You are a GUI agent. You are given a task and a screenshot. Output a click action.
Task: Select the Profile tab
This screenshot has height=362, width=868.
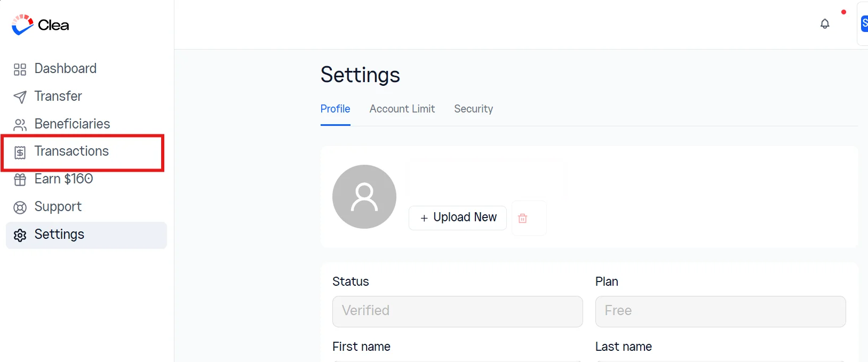tap(335, 109)
